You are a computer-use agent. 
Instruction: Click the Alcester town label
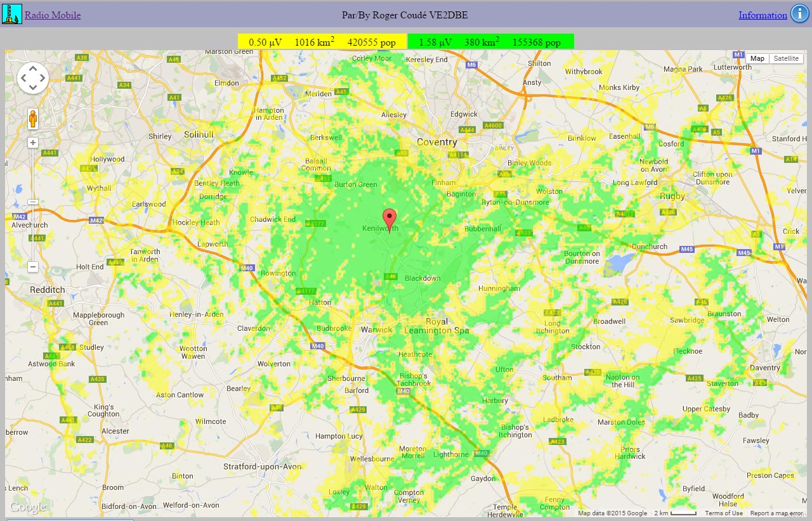[x=115, y=431]
